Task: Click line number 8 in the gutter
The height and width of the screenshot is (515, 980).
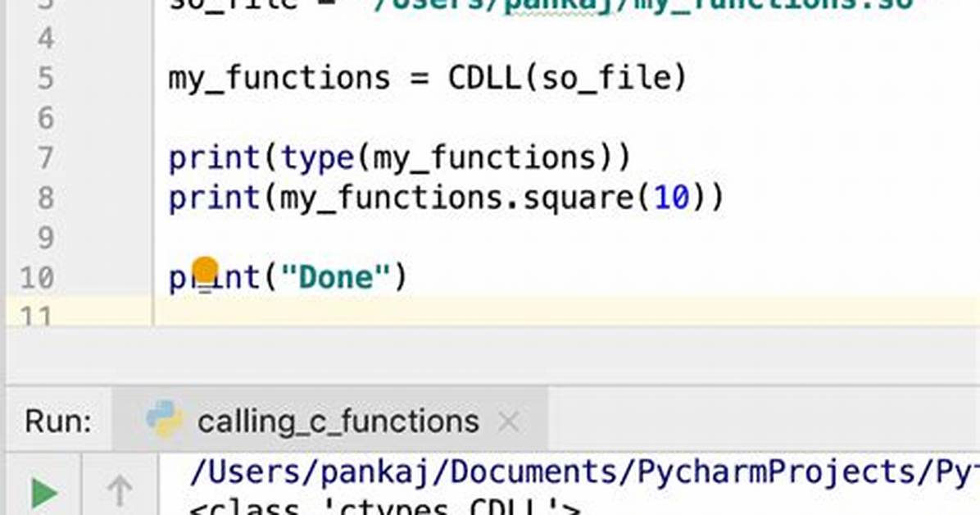Action: point(46,198)
